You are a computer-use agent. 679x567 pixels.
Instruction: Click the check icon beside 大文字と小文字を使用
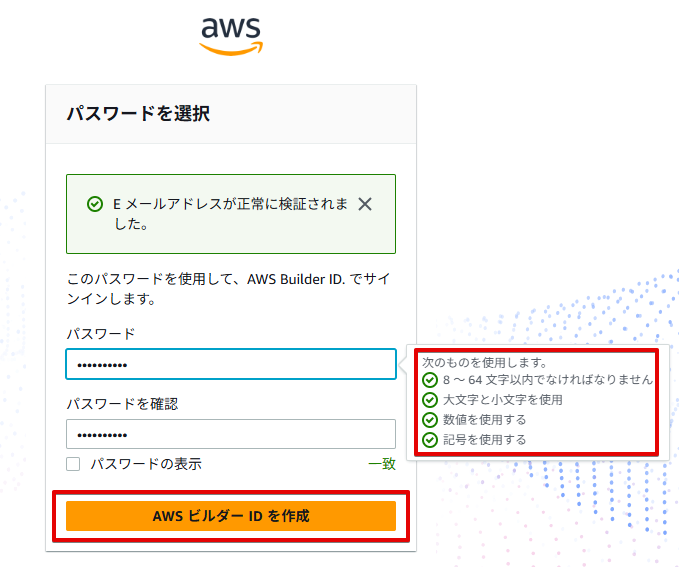(430, 400)
